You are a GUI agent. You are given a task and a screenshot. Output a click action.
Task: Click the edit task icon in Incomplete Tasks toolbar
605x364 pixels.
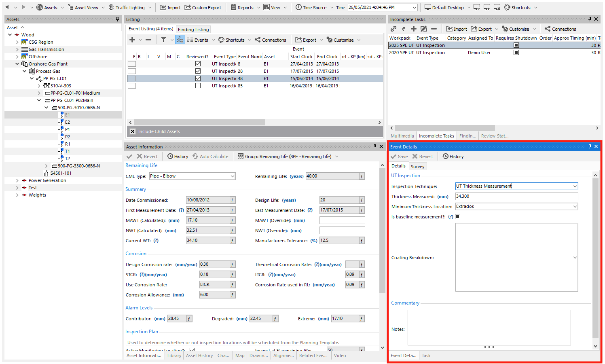point(423,29)
